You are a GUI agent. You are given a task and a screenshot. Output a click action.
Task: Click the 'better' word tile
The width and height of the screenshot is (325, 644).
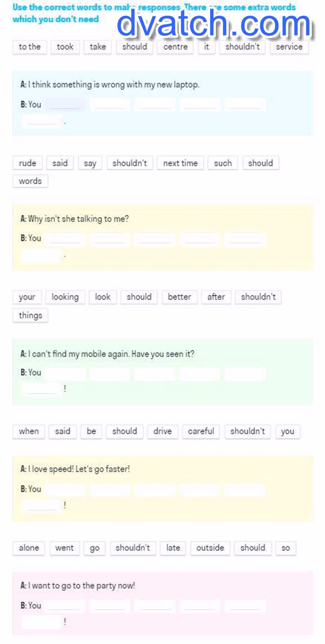tap(179, 297)
